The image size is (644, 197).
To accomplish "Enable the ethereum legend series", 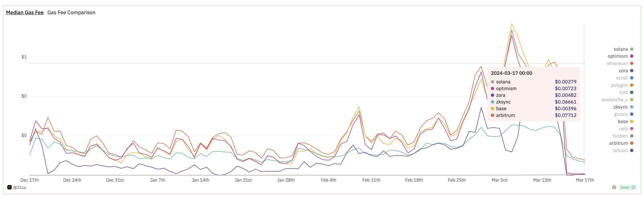I will click(x=617, y=64).
